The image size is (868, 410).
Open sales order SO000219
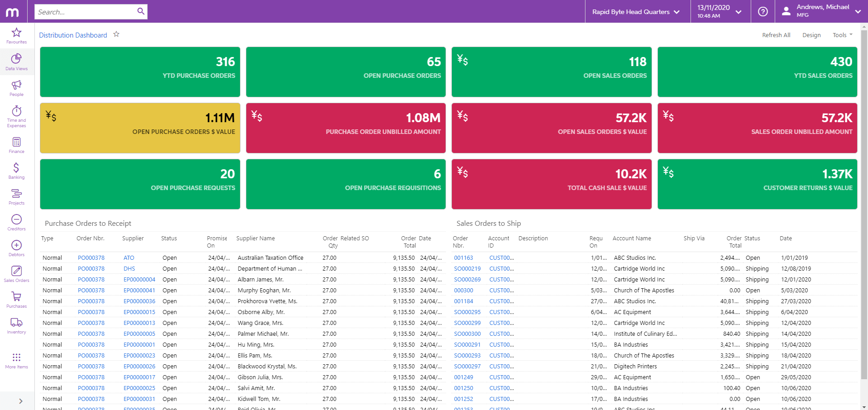tap(467, 268)
